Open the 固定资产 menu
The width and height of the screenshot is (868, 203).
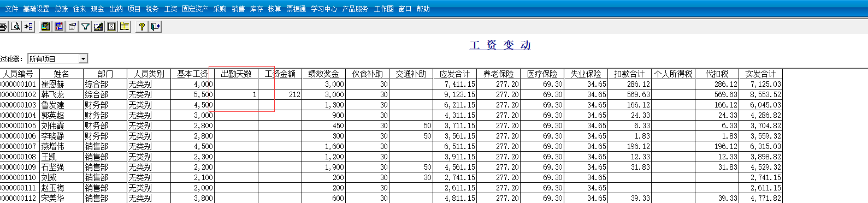tap(195, 9)
